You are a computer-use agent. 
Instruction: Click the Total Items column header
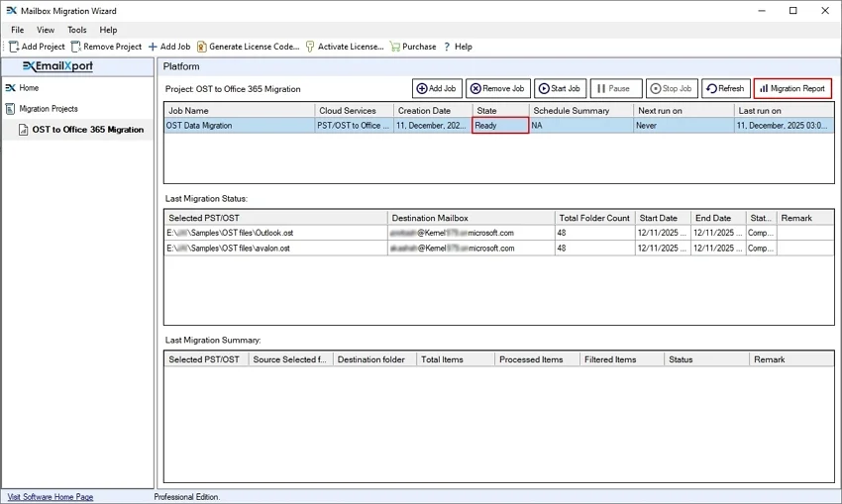[456, 359]
